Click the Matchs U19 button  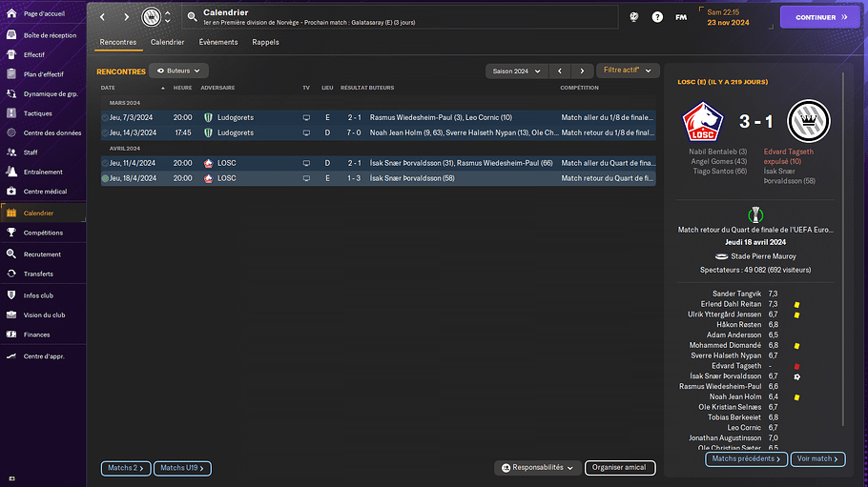coord(182,468)
